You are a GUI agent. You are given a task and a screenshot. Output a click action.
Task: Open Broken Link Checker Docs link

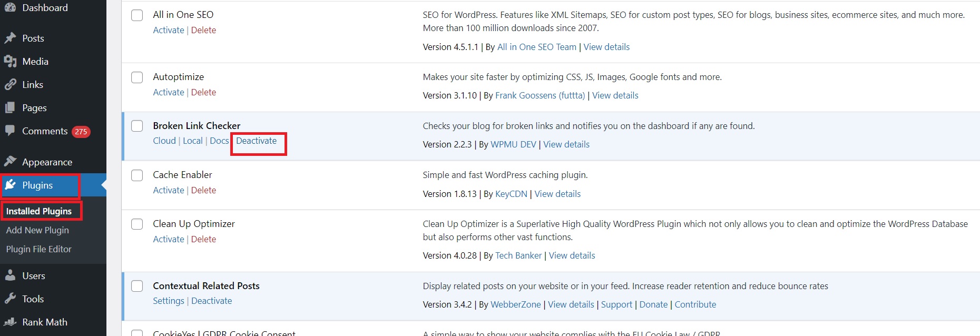[x=219, y=141]
